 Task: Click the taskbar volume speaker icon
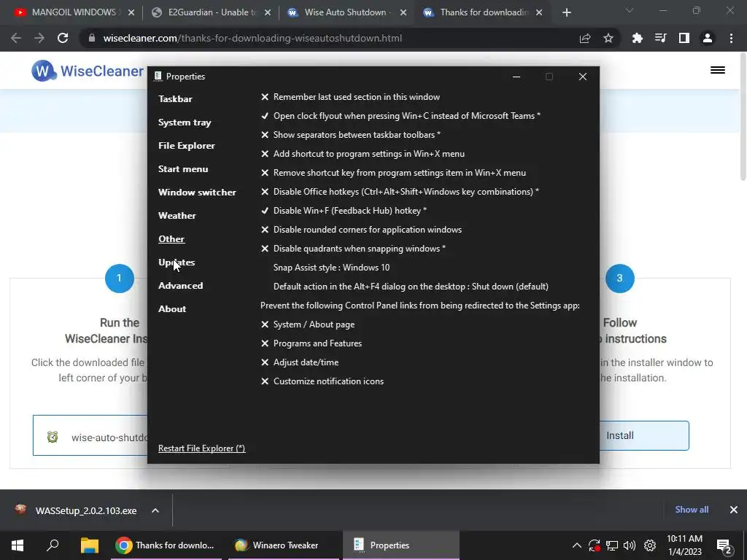[630, 545]
